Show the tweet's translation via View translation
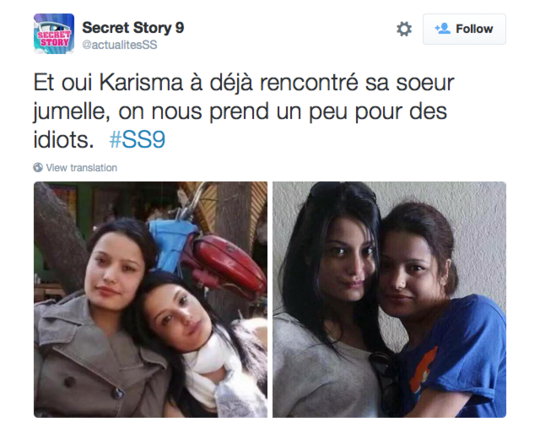This screenshot has width=540, height=422. (x=82, y=168)
